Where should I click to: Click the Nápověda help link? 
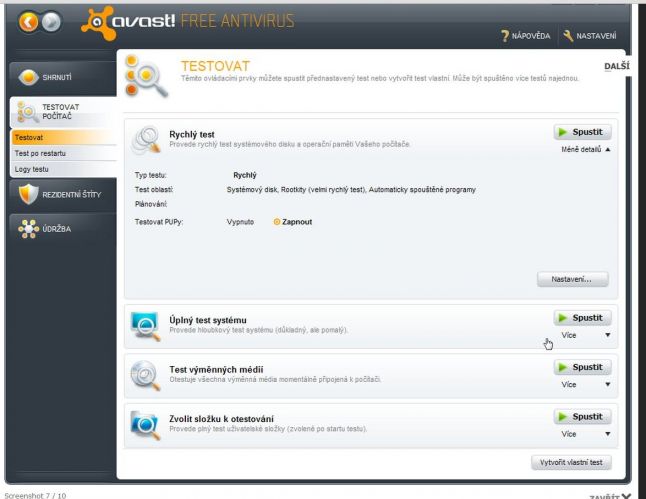[526, 36]
